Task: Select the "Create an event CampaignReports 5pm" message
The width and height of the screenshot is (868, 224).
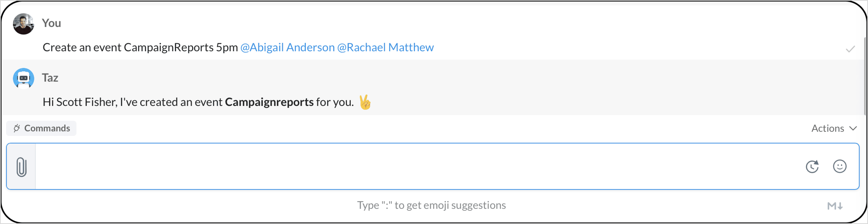Action: pyautogui.click(x=140, y=47)
